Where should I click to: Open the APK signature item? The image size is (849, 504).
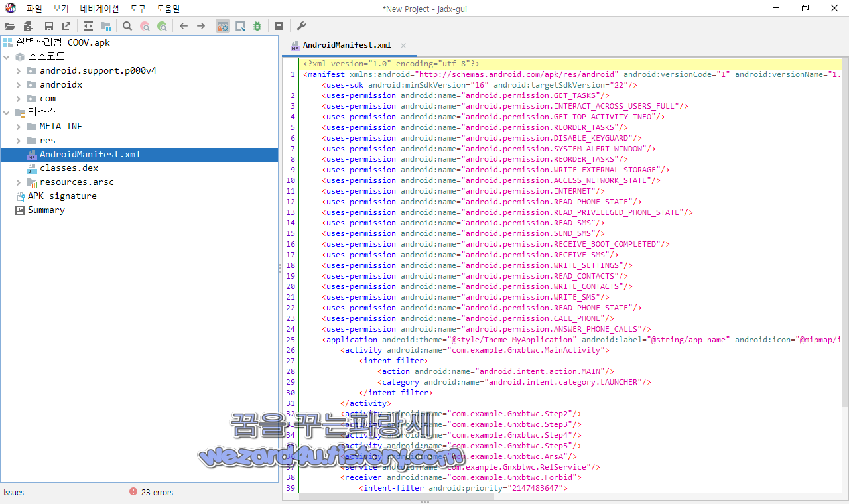(x=62, y=196)
